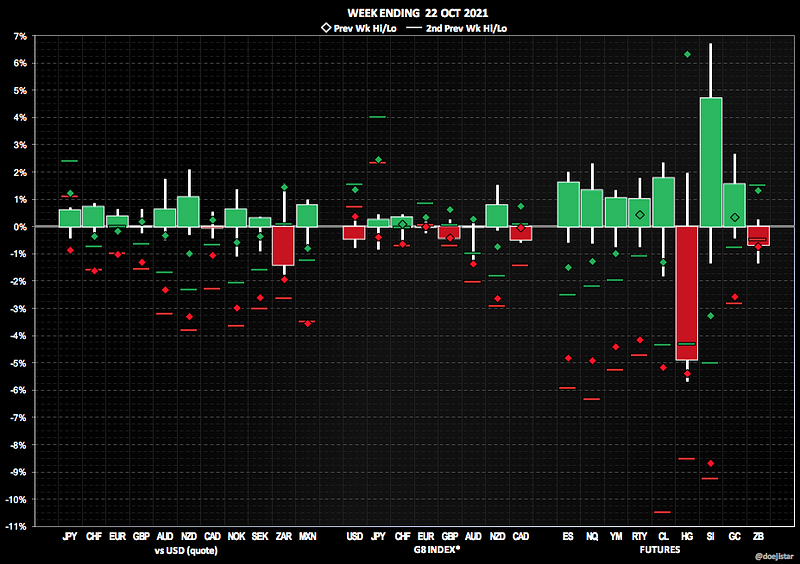The image size is (800, 564).
Task: Click the YM futures axis label
Action: pos(616,536)
